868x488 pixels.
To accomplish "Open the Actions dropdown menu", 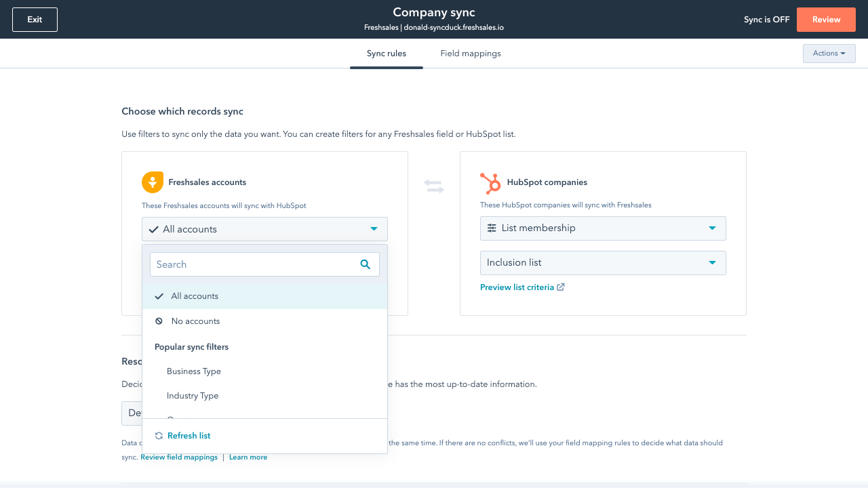I will 829,54.
